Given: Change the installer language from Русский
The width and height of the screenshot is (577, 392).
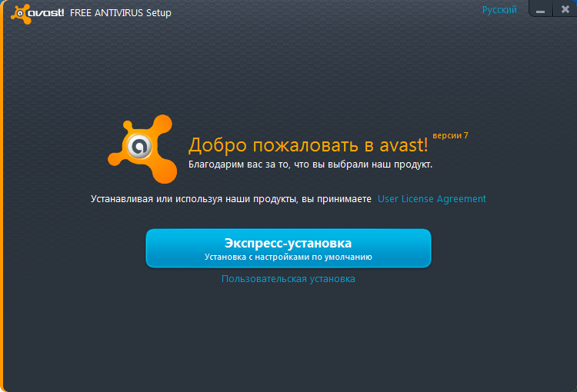Looking at the screenshot, I should coord(499,9).
